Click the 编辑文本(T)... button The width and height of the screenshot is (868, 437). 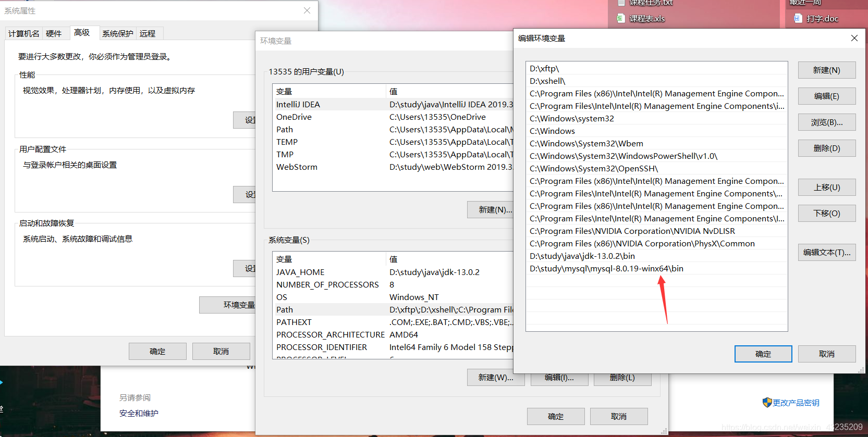(x=827, y=253)
